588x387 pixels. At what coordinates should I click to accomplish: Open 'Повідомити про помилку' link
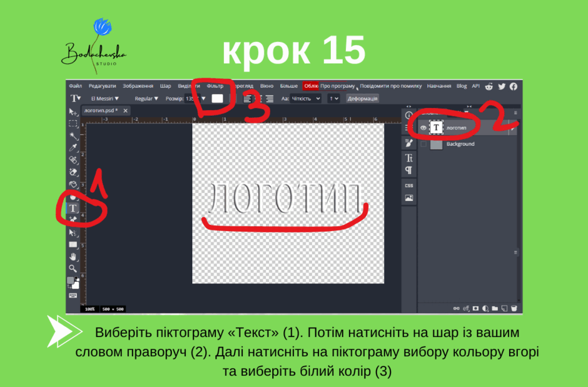(391, 86)
